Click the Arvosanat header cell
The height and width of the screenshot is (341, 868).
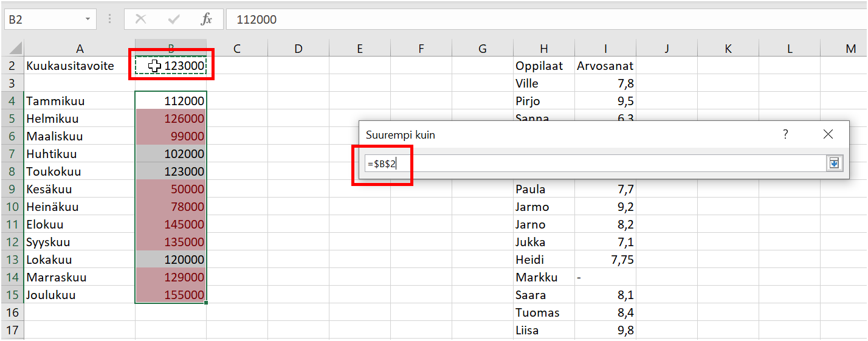[x=605, y=66]
